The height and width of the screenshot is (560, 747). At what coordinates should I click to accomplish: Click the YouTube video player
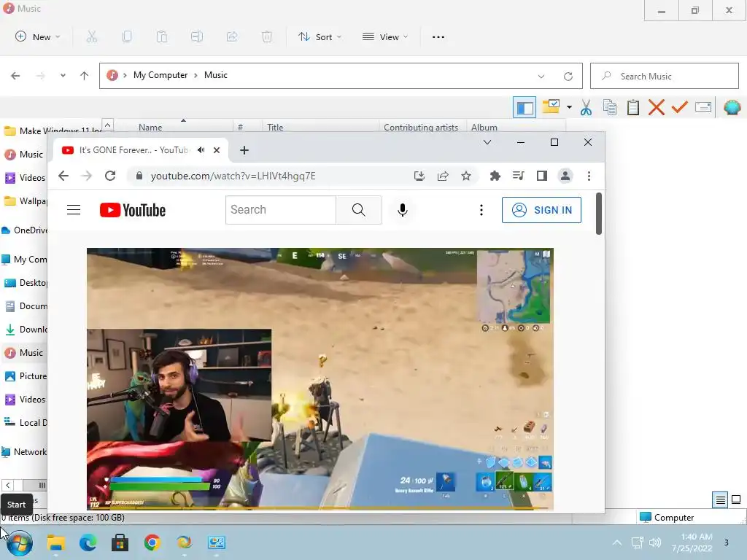(320, 379)
